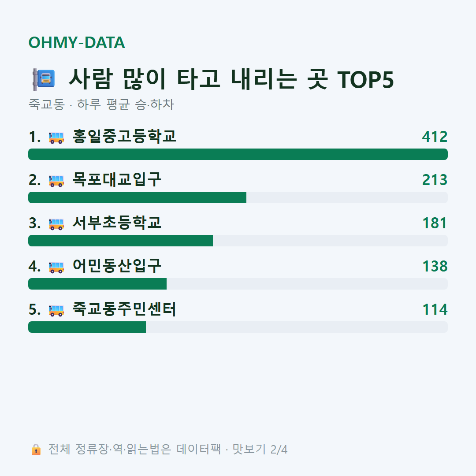Select the 서부초등학교 stop name
476x476 pixels.
click(117, 223)
